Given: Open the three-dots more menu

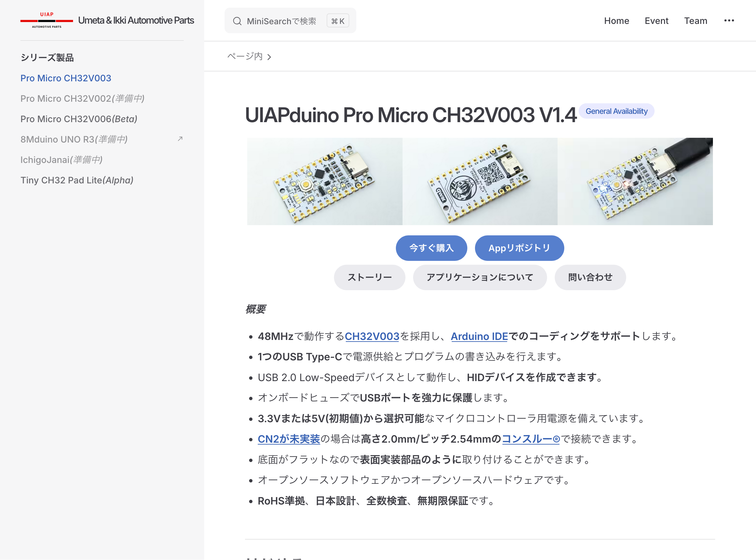Looking at the screenshot, I should [729, 21].
